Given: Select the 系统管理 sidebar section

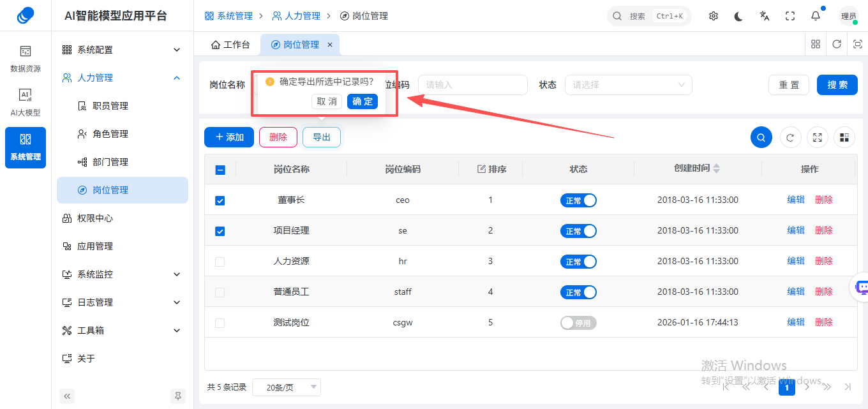Looking at the screenshot, I should 26,147.
